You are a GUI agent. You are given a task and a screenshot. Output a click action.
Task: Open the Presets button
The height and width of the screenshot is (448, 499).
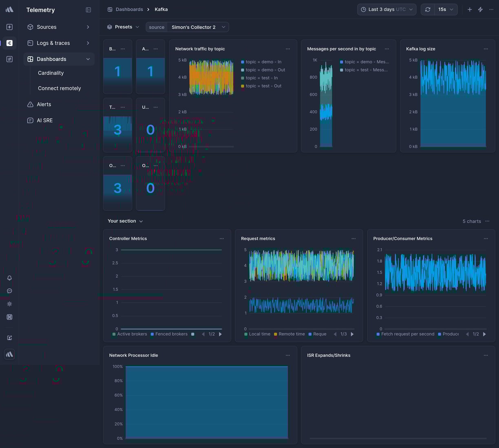[x=123, y=27]
